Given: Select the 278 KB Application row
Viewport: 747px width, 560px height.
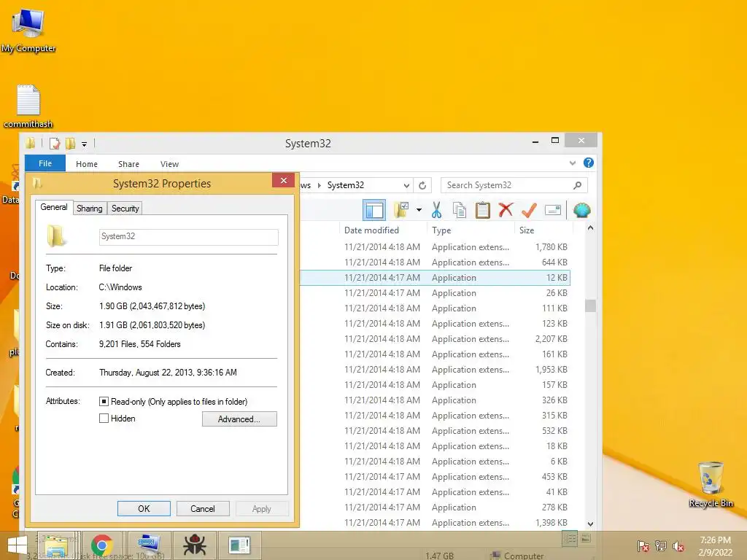Looking at the screenshot, I should [435, 507].
